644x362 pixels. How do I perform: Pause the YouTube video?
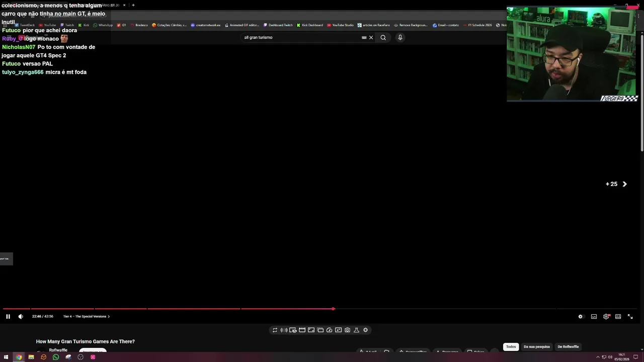point(8,316)
